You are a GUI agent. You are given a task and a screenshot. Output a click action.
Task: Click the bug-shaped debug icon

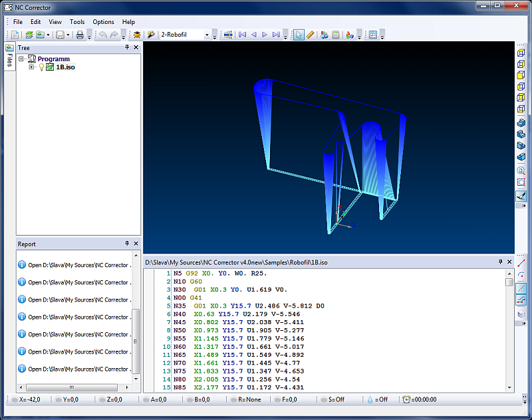[x=137, y=35]
